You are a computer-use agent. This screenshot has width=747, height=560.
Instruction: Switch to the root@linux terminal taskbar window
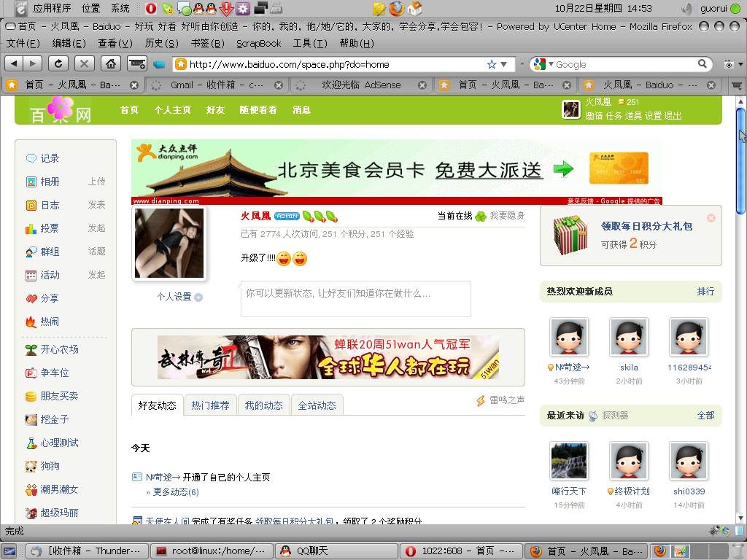212,551
